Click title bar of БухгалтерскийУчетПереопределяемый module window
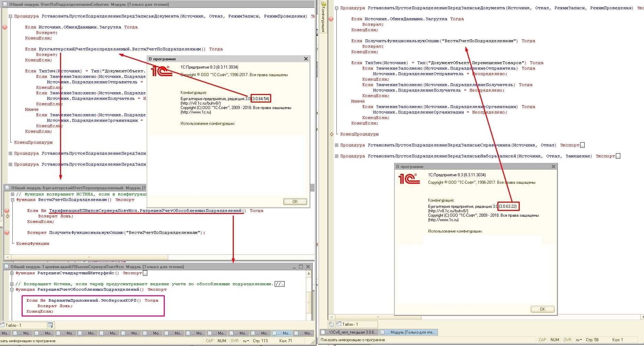The height and width of the screenshot is (346, 644). [x=76, y=188]
